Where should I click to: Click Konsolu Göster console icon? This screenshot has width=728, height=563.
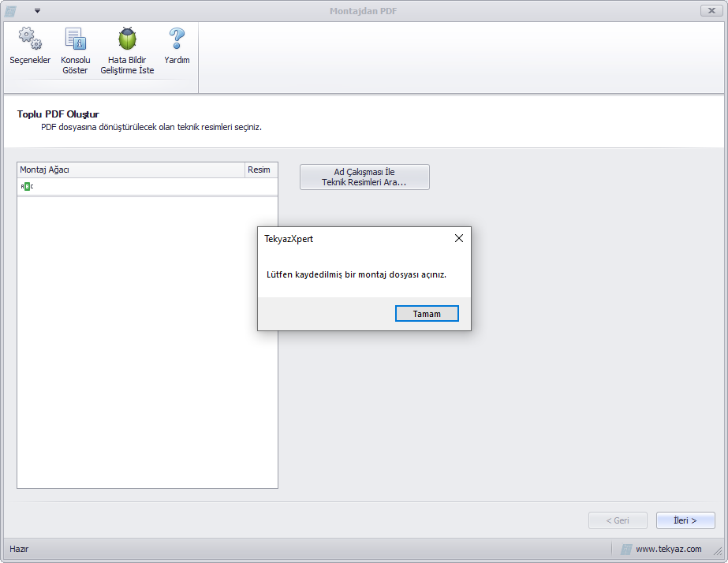[75, 38]
